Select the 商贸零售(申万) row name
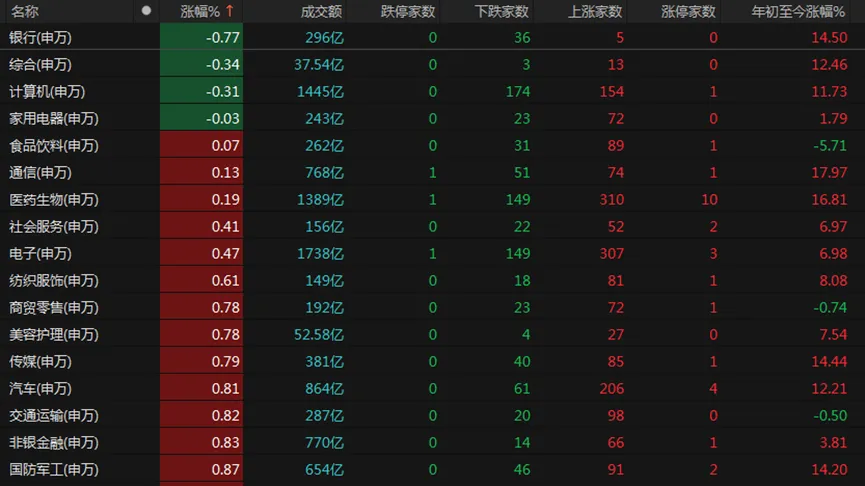 54,308
